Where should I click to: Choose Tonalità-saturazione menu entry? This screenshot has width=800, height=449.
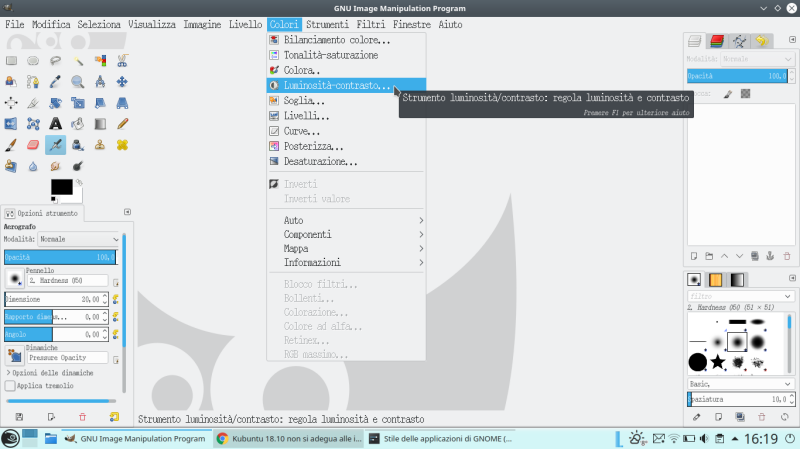point(346,55)
